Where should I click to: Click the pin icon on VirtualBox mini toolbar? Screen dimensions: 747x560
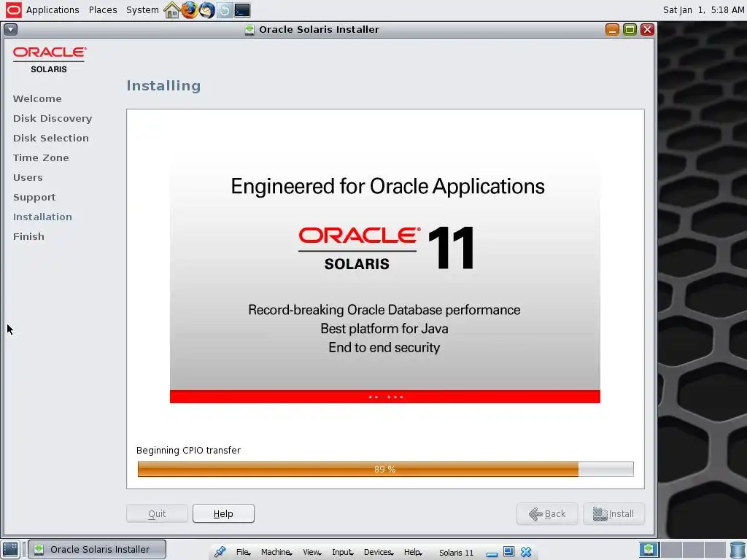(220, 552)
